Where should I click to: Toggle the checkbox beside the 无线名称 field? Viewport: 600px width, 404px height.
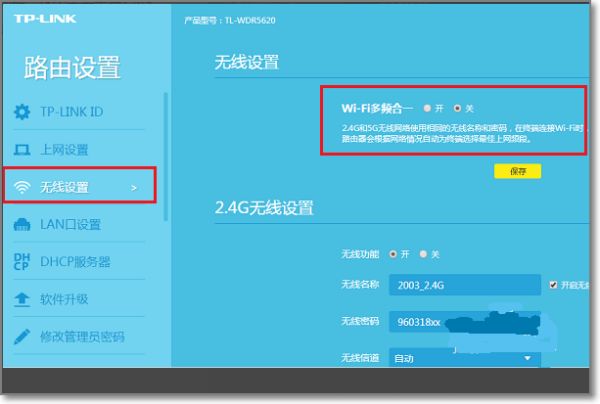click(x=554, y=285)
